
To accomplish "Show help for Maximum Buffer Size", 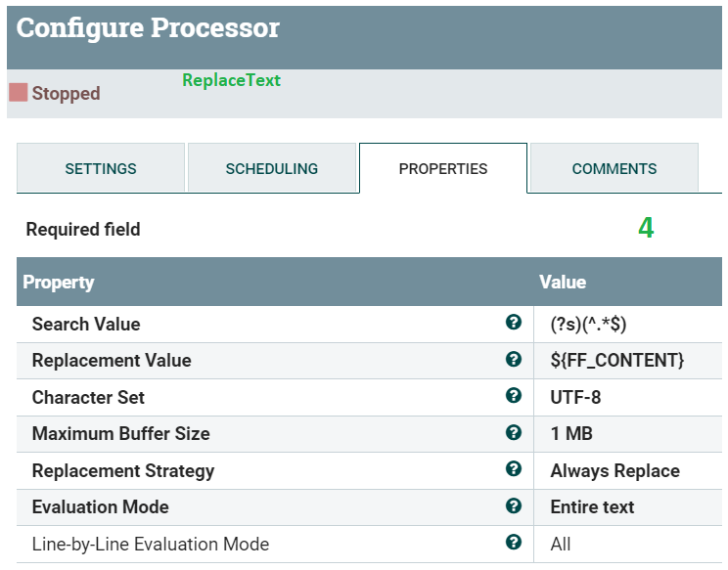I will (513, 432).
